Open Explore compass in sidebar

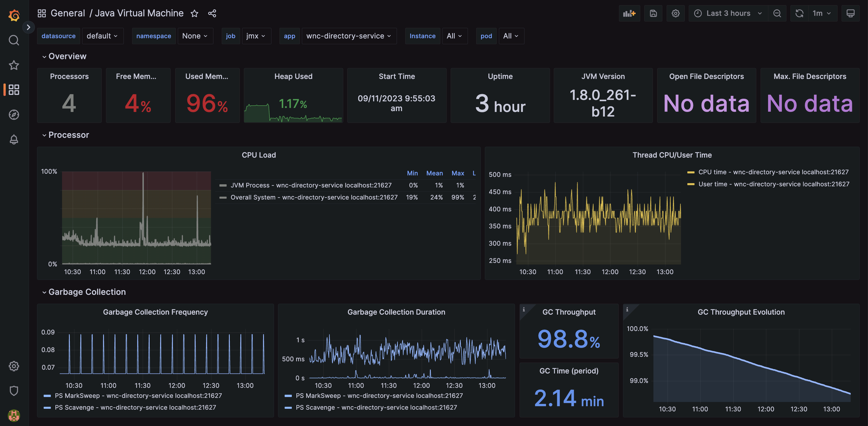coord(14,115)
